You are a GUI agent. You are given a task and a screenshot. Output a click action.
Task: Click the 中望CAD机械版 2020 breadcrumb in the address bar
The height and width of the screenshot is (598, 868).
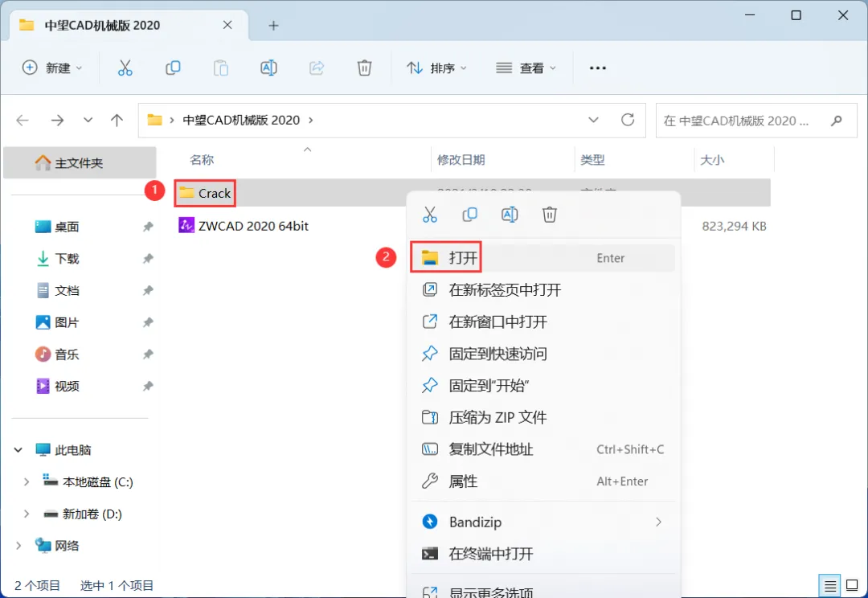[x=241, y=120]
